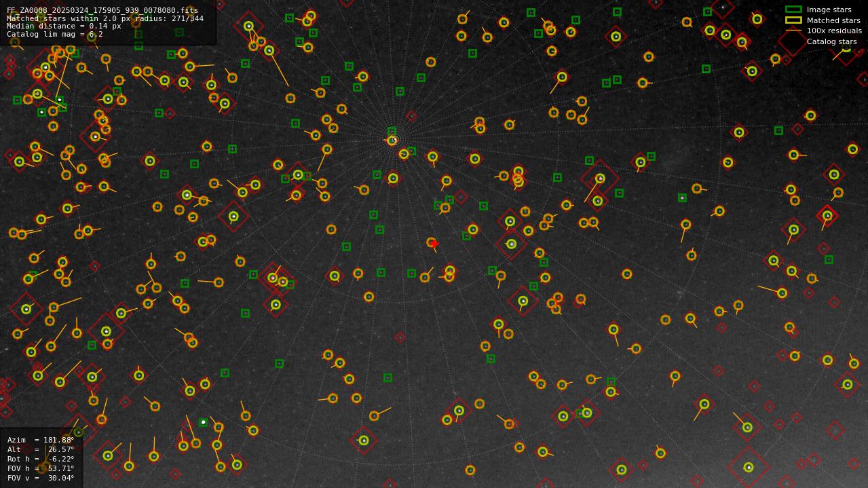Select the '100x residuals' legend label

834,31
